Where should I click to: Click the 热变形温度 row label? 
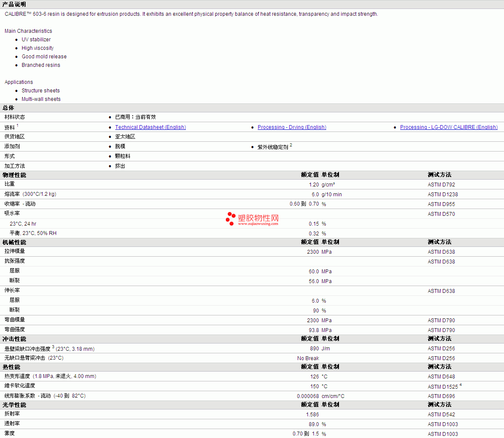tap(50, 376)
